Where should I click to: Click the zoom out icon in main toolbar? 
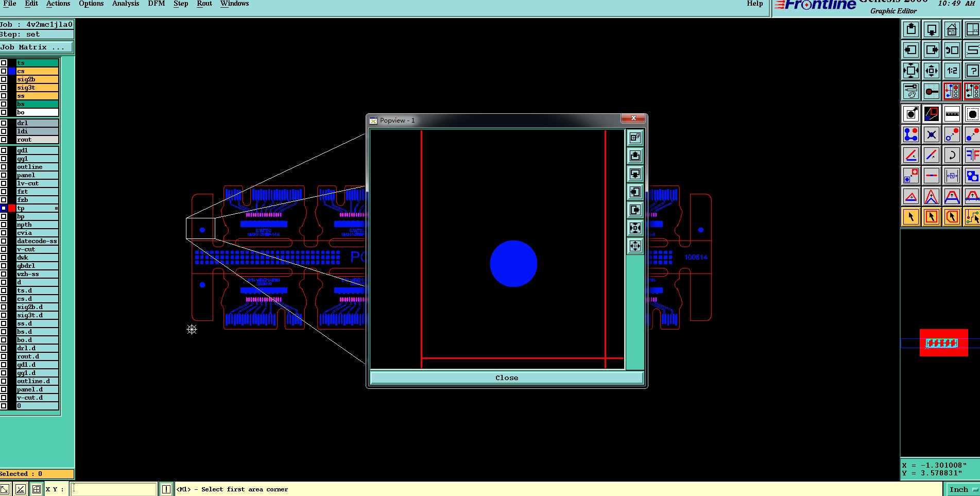pyautogui.click(x=932, y=71)
